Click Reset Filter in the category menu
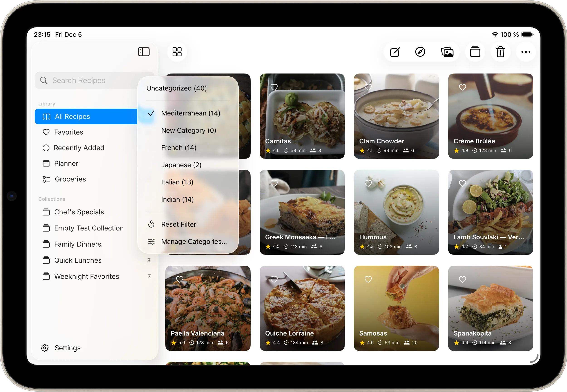 (178, 224)
